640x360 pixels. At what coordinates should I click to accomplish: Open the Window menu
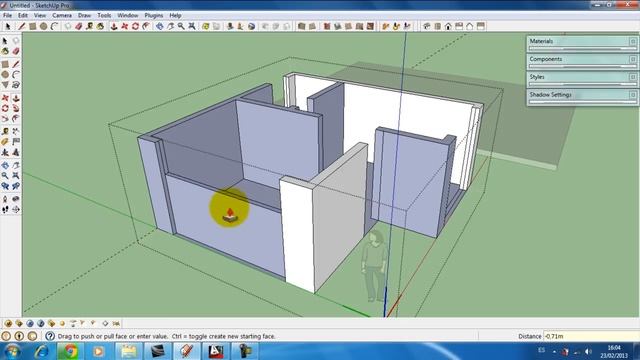(x=128, y=15)
